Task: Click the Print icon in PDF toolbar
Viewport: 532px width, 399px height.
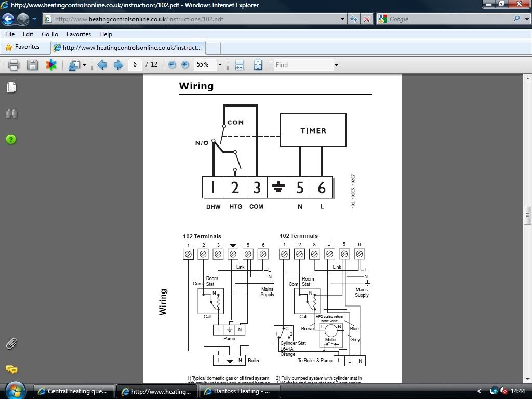Action: (x=14, y=65)
